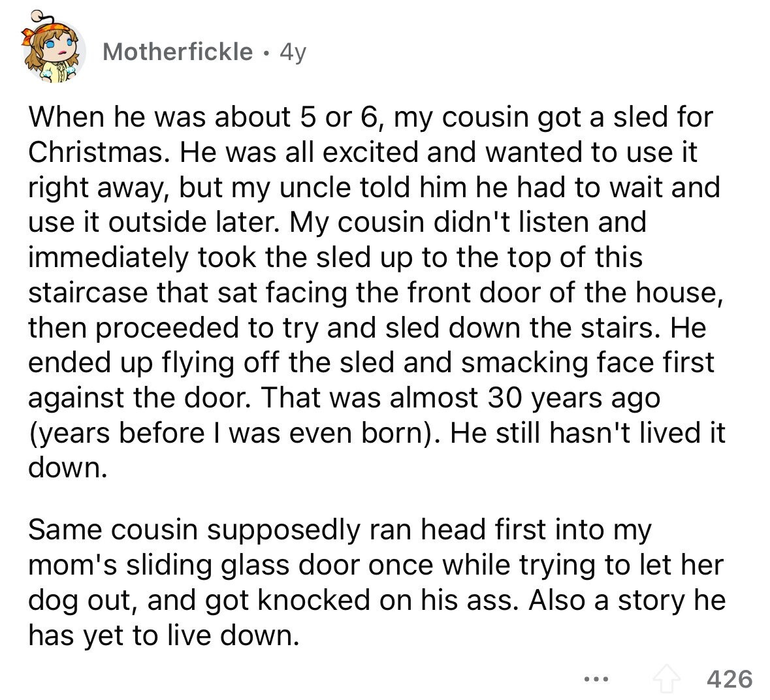Click the word "staircase" in the comment
This screenshot has width=770, height=700.
click(89, 293)
